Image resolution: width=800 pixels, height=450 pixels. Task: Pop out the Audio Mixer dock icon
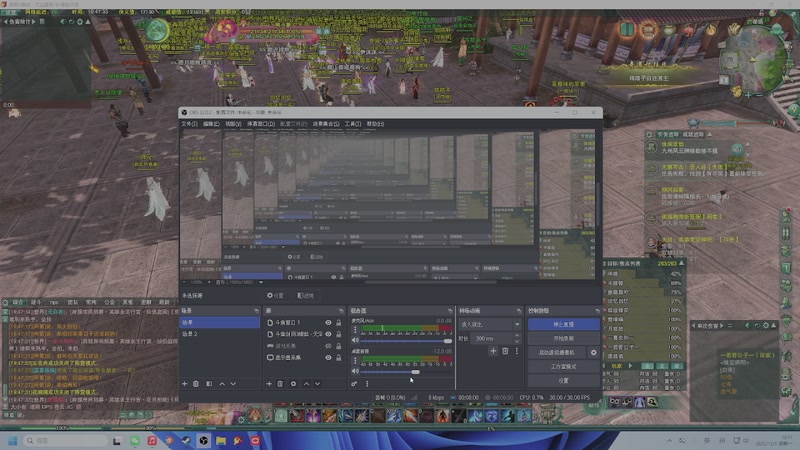450,311
